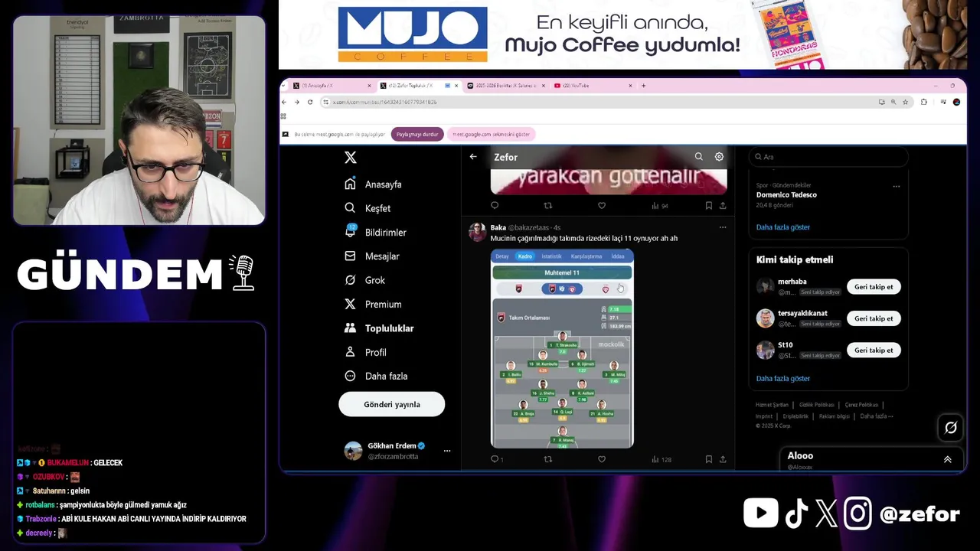Click the X logo in sidebar

[x=351, y=157]
